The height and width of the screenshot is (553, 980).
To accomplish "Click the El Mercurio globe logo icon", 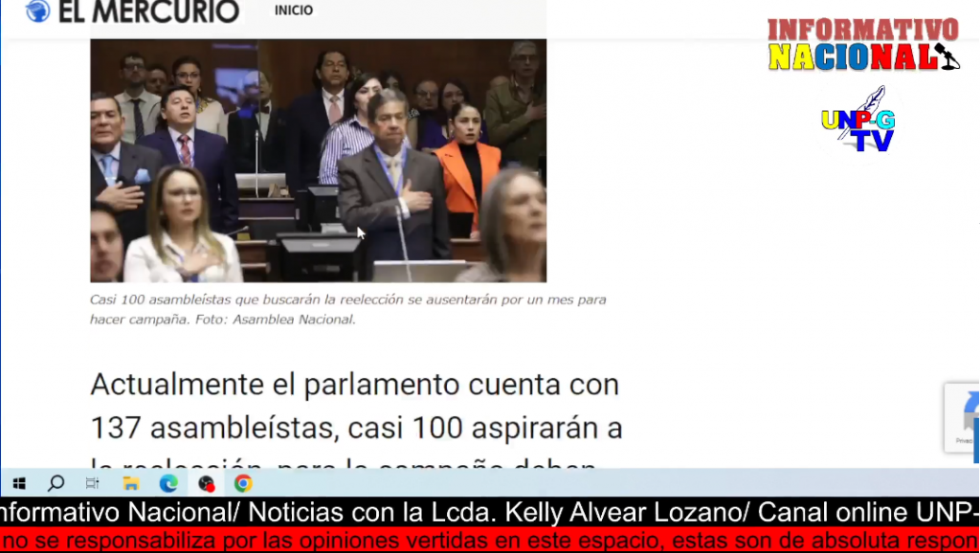I will [37, 11].
